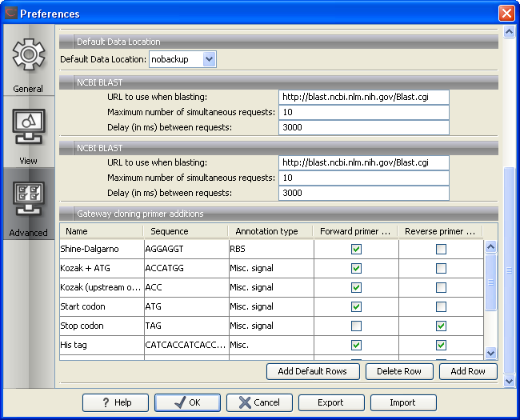Click the Help question mark icon
This screenshot has width=520, height=420.
coord(106,402)
